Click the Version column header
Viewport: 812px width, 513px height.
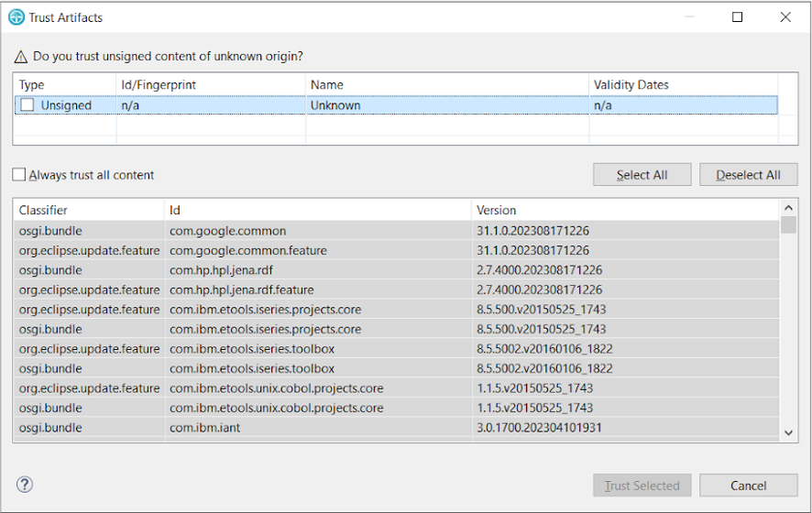(625, 210)
